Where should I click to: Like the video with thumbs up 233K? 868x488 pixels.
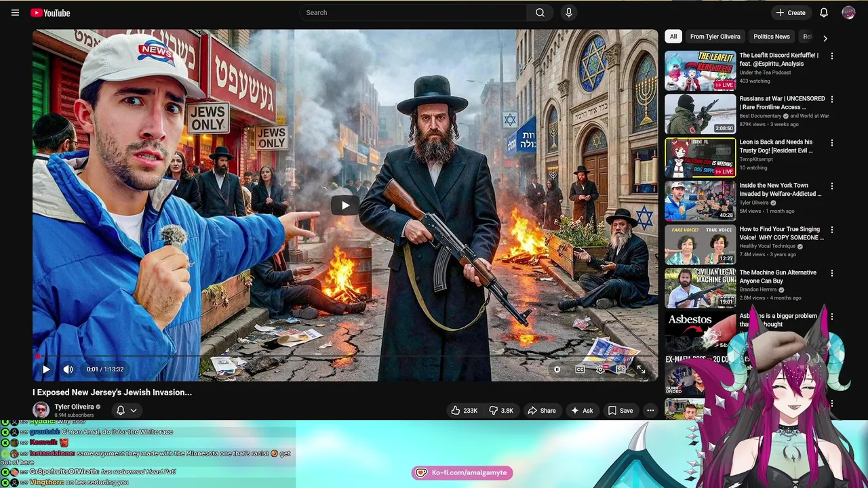coord(465,410)
